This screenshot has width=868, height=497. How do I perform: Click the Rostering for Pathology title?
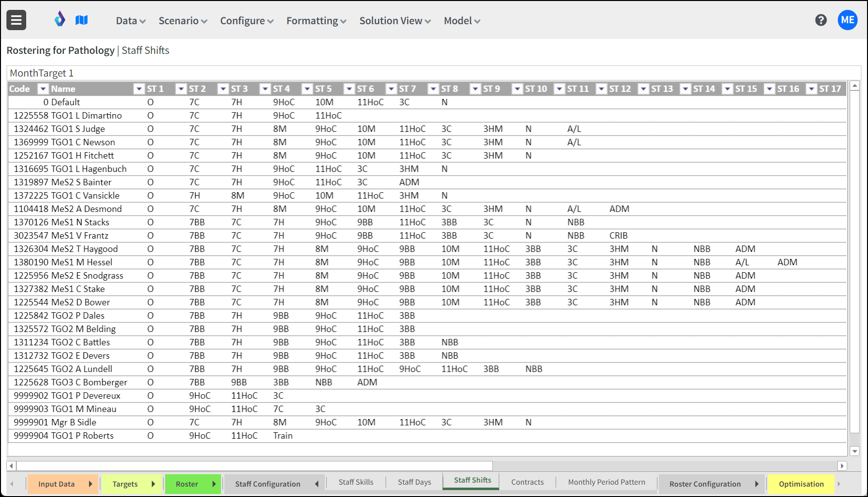[x=60, y=50]
